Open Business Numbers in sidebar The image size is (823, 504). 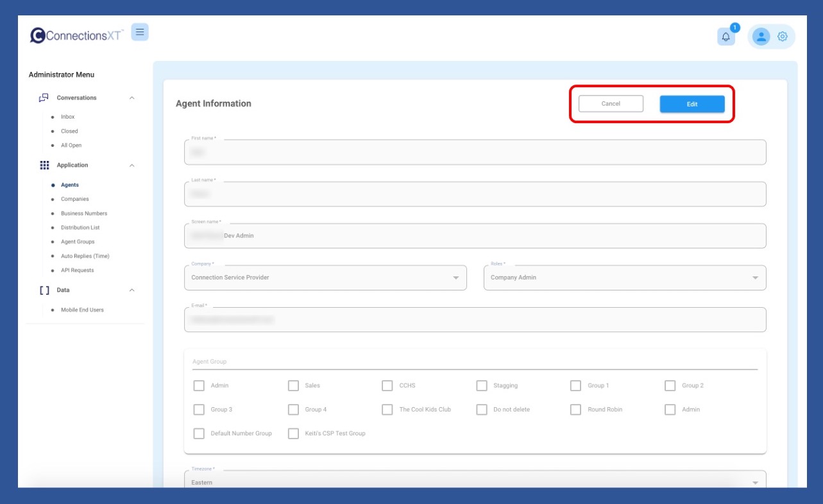tap(84, 214)
